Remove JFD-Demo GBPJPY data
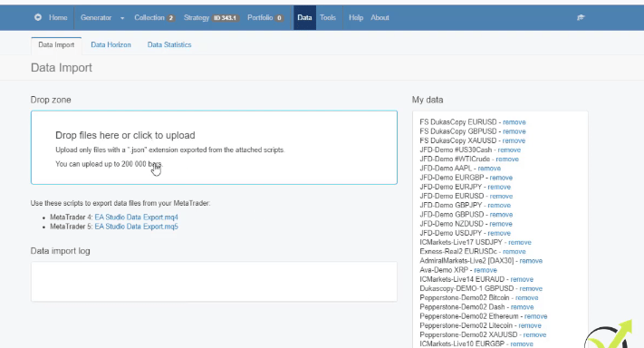The width and height of the screenshot is (644, 348). 499,206
